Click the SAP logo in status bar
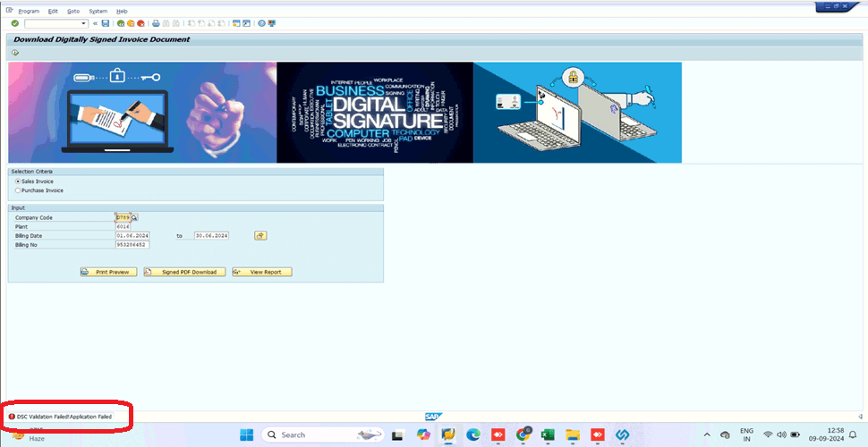 (x=433, y=416)
